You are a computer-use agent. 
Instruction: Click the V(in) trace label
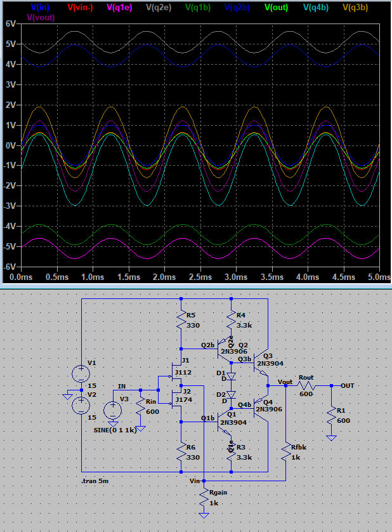pyautogui.click(x=39, y=8)
